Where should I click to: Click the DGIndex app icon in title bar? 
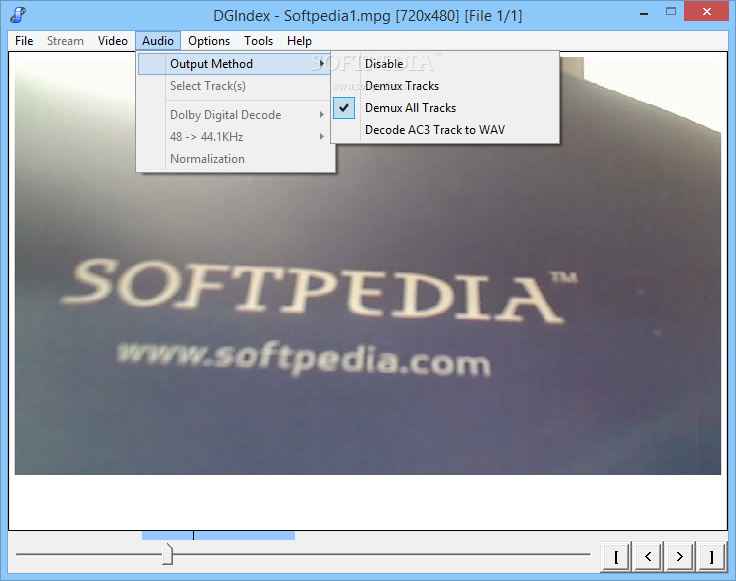click(18, 15)
